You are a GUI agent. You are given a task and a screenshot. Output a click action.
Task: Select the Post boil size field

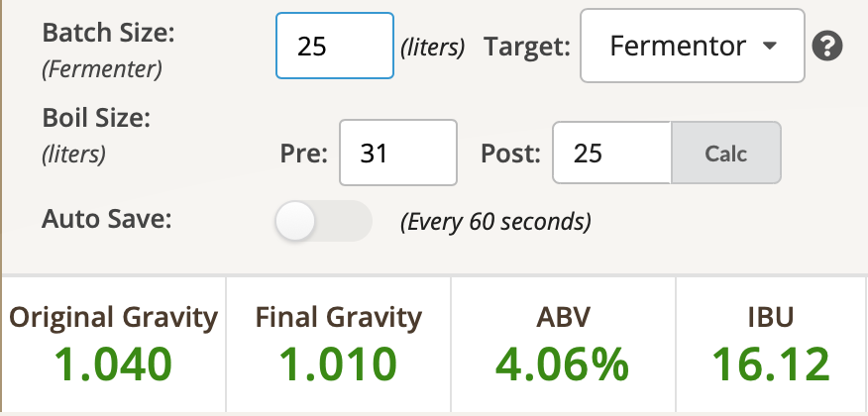[612, 154]
